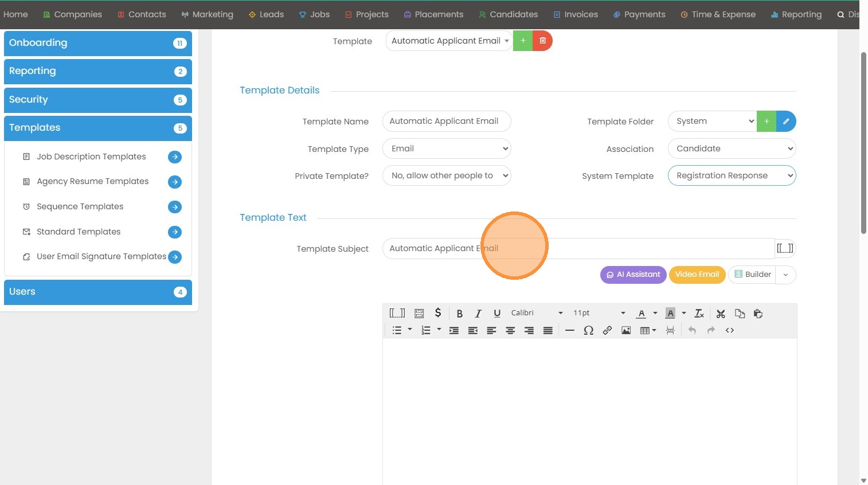Insert a hyperlink with link icon

point(607,330)
